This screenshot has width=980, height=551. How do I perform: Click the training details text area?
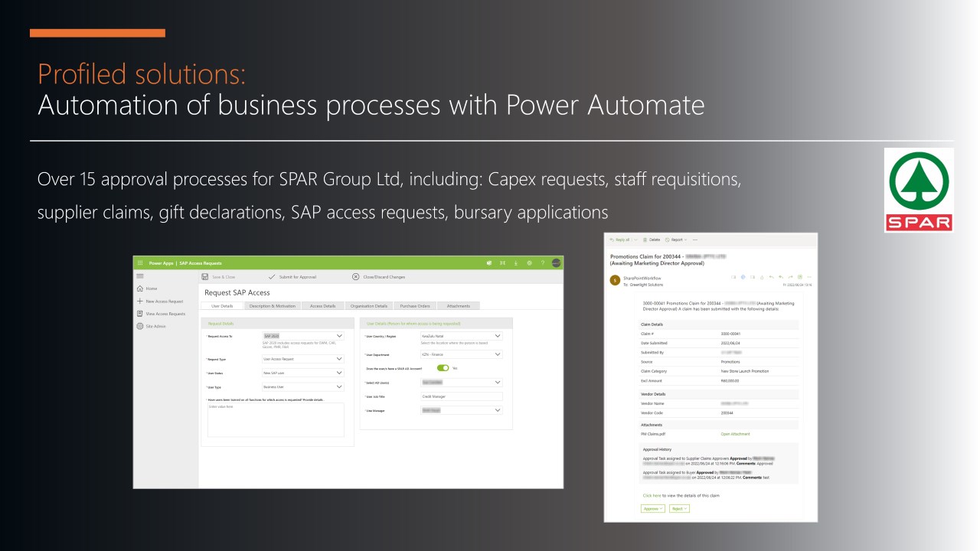tap(276, 420)
